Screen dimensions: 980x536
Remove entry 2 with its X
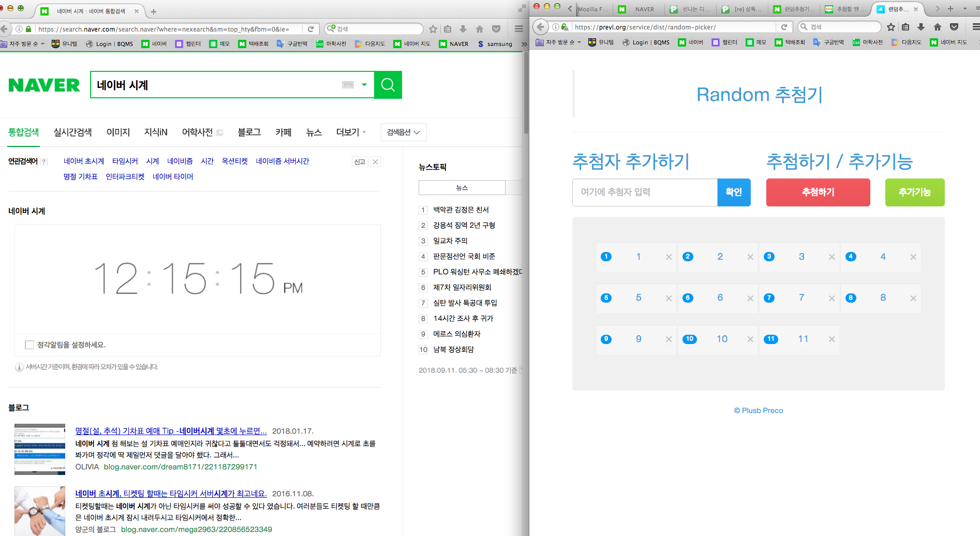[x=750, y=257]
